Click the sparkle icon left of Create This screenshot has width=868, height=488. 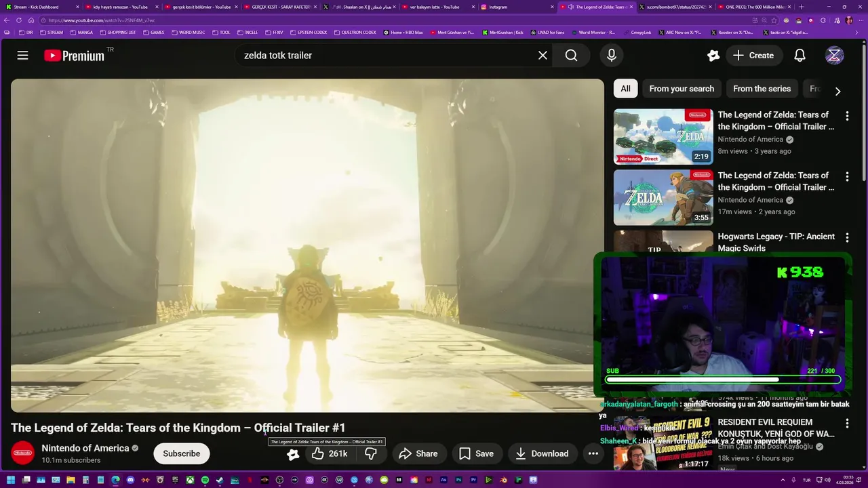pyautogui.click(x=713, y=56)
